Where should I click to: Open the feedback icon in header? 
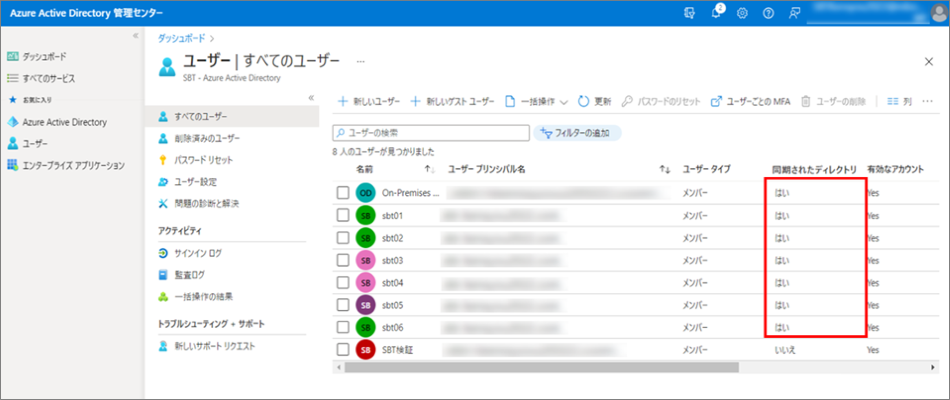tap(795, 13)
